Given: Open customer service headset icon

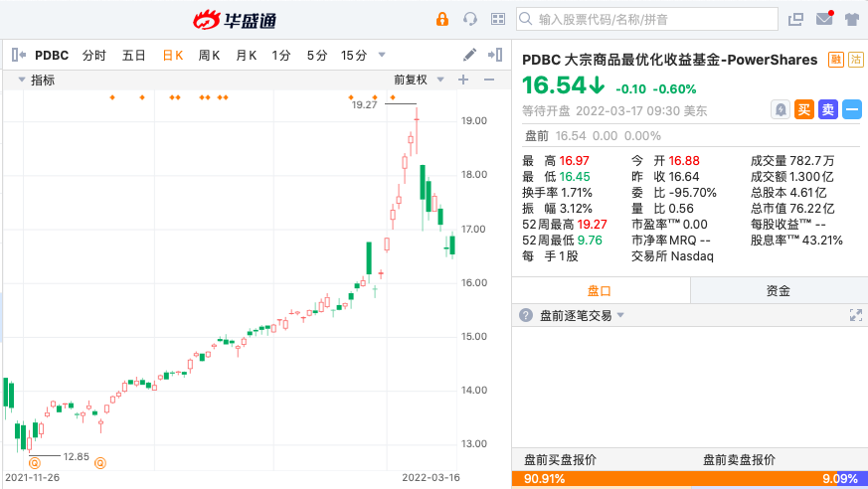Looking at the screenshot, I should [470, 19].
